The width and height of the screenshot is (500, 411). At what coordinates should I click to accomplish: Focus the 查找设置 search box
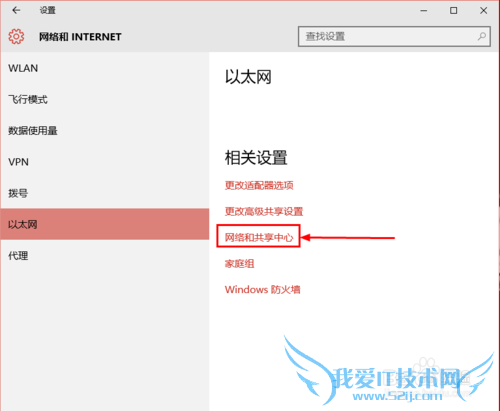pos(394,36)
